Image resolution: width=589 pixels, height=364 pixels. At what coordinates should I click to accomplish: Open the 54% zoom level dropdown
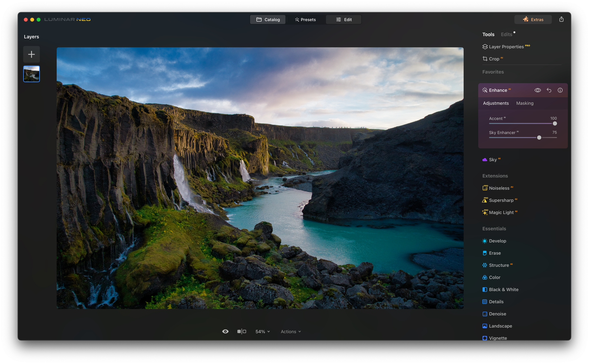coord(263,331)
